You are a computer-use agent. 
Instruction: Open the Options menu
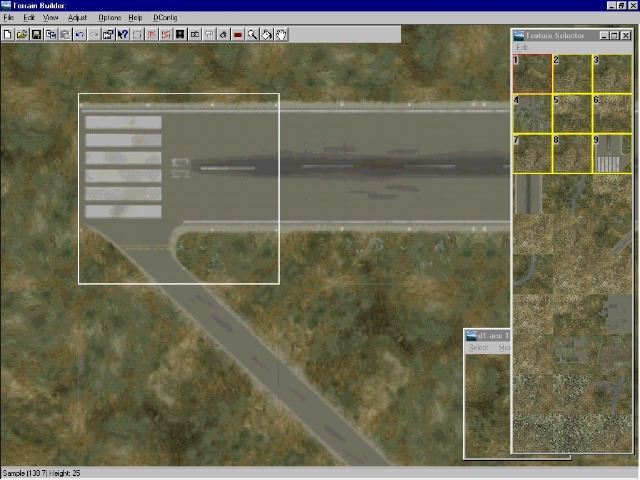pyautogui.click(x=109, y=18)
